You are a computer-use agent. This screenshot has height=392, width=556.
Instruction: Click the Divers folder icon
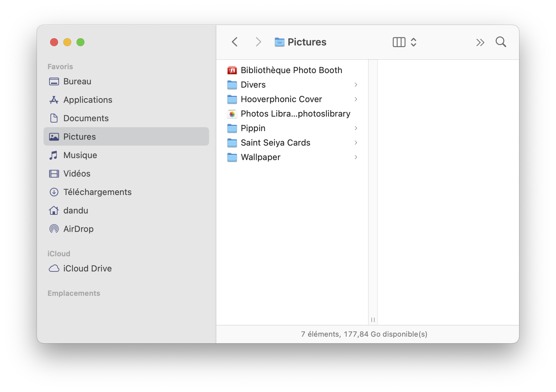pos(232,85)
